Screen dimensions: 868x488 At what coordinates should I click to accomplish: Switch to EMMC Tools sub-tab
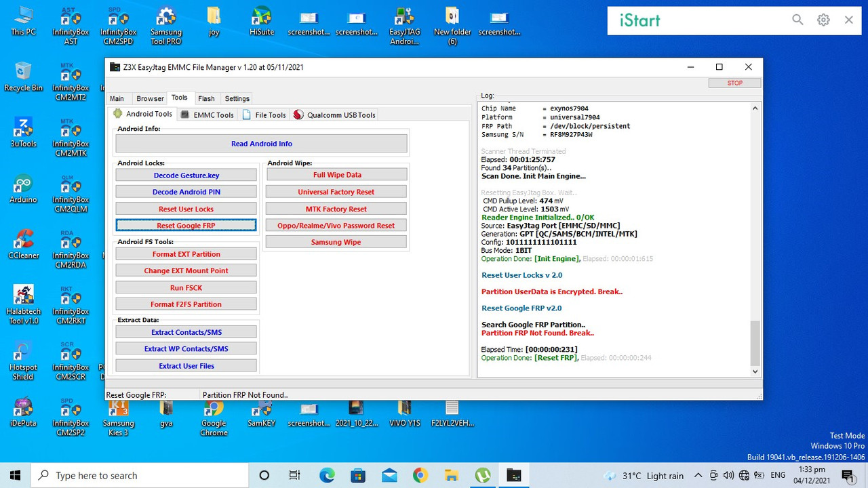[207, 115]
